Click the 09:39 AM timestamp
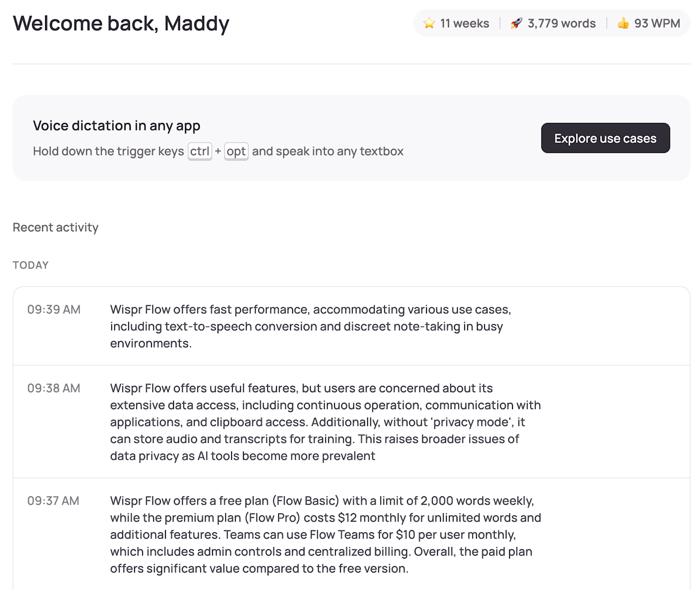700x590 pixels. (x=54, y=309)
